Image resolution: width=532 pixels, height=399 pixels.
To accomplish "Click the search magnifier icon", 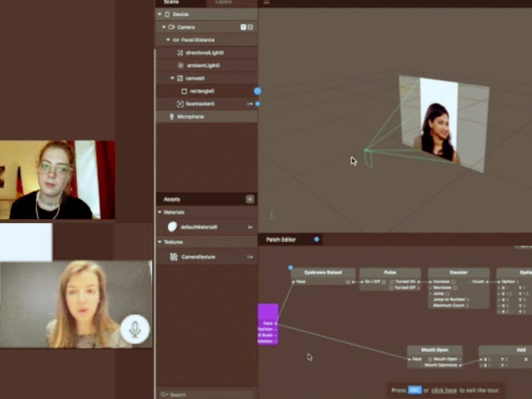I will click(164, 394).
